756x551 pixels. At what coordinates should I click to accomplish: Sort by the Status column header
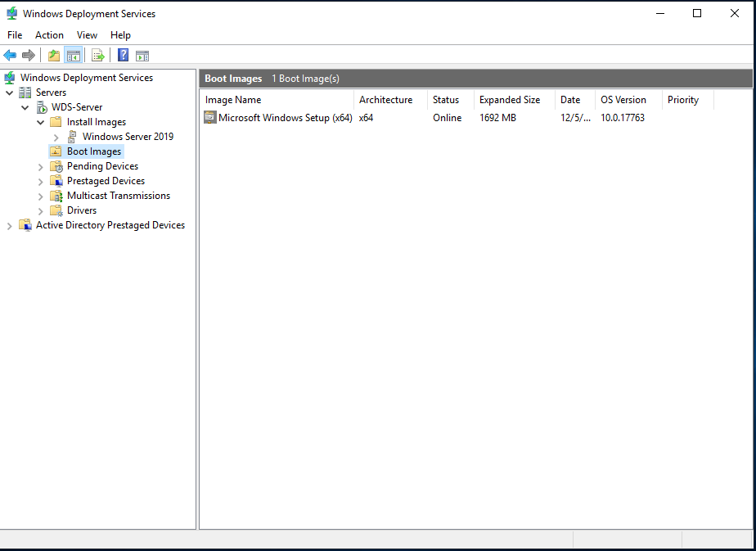451,100
